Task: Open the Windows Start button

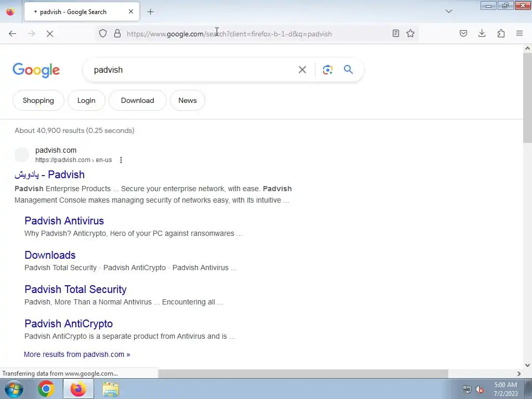Action: click(x=14, y=389)
